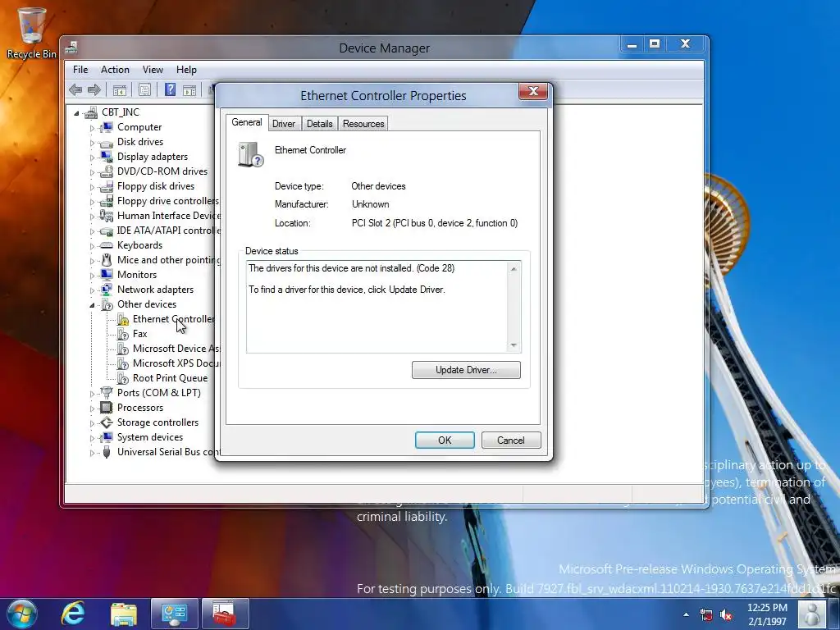This screenshot has width=840, height=630.
Task: Open the Help menu
Action: 186,70
